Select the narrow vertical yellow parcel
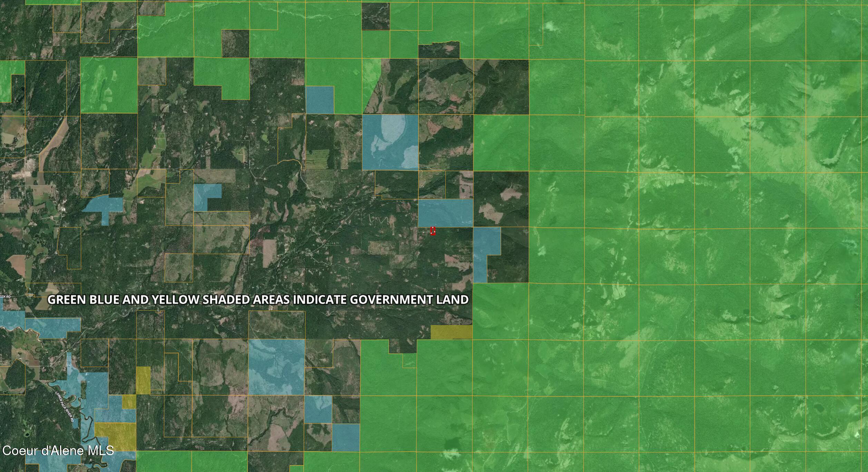 [143, 380]
